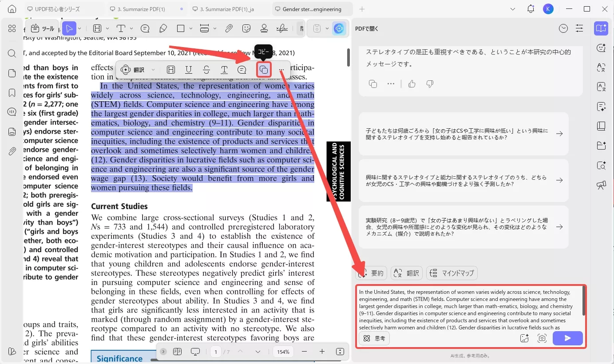Toggle the UPDF AI assistant button

(x=339, y=28)
